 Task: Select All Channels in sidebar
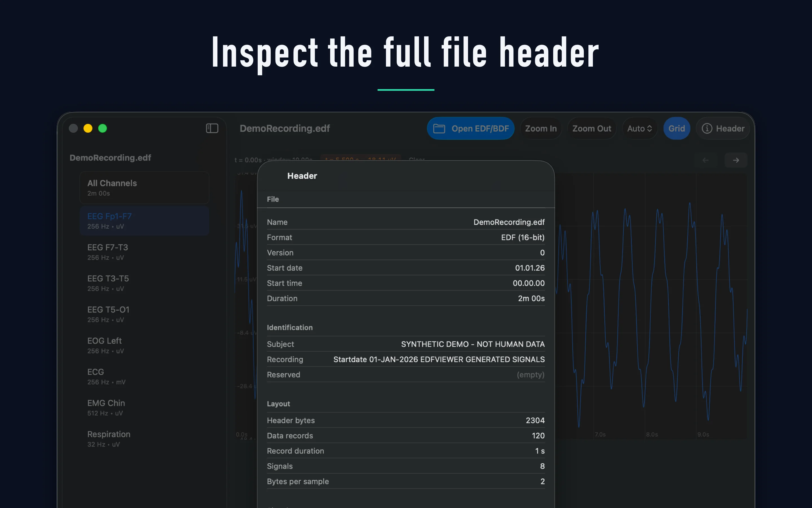(144, 188)
